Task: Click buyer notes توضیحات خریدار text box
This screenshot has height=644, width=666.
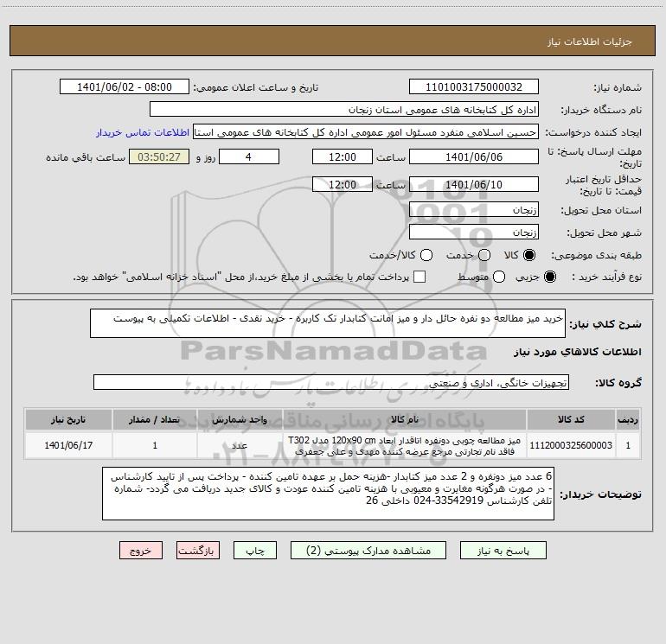Action: [328, 494]
